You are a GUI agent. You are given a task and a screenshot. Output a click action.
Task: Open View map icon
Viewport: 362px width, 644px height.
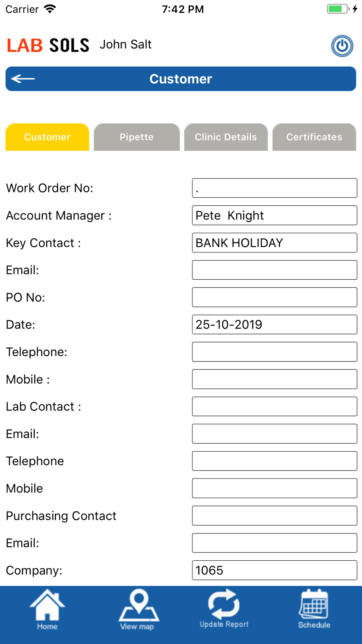138,610
